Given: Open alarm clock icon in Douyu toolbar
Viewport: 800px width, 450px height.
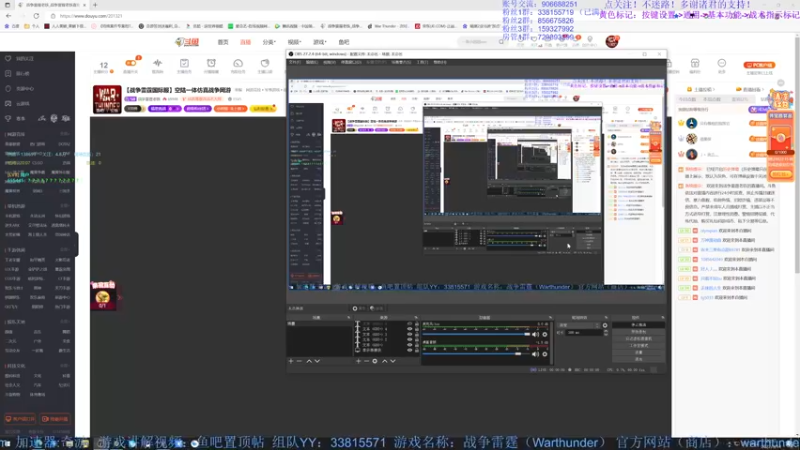Looking at the screenshot, I should click(x=211, y=63).
